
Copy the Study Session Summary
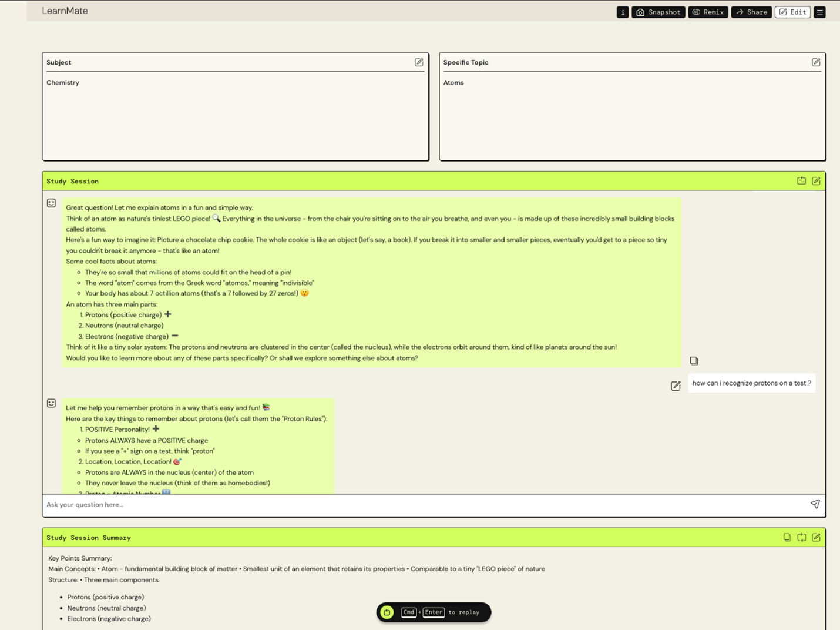787,537
